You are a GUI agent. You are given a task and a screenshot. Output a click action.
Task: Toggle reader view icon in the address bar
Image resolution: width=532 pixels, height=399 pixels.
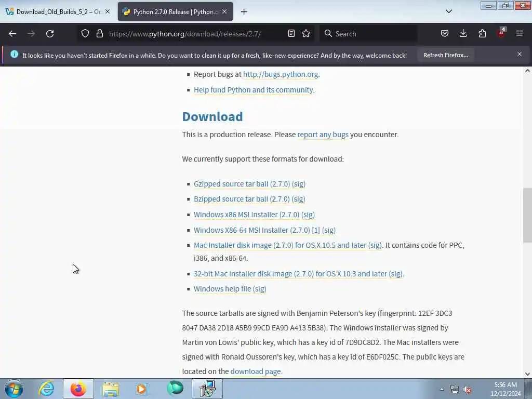click(291, 34)
